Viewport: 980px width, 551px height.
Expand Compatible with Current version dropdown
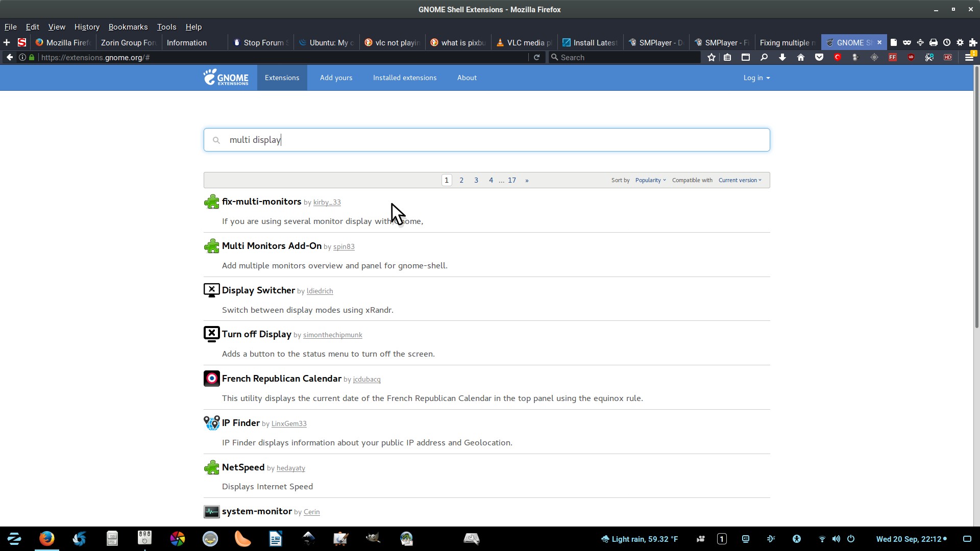(740, 180)
